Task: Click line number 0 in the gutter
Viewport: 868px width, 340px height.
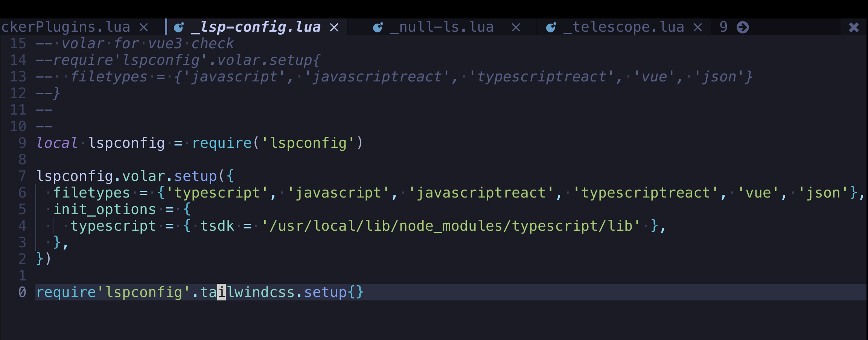Action: pos(21,292)
